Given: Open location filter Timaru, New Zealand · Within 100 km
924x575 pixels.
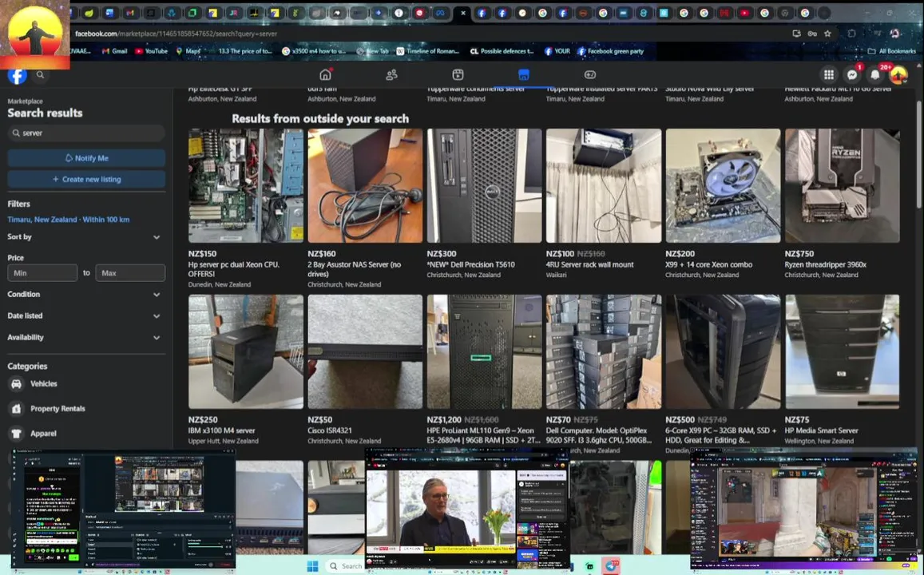Looking at the screenshot, I should click(x=69, y=219).
